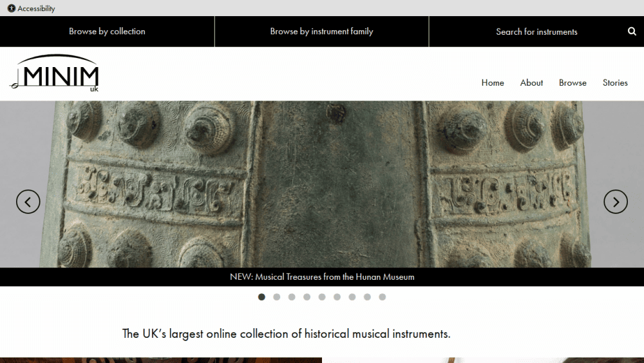Open the About menu item
The height and width of the screenshot is (363, 644).
pos(531,83)
